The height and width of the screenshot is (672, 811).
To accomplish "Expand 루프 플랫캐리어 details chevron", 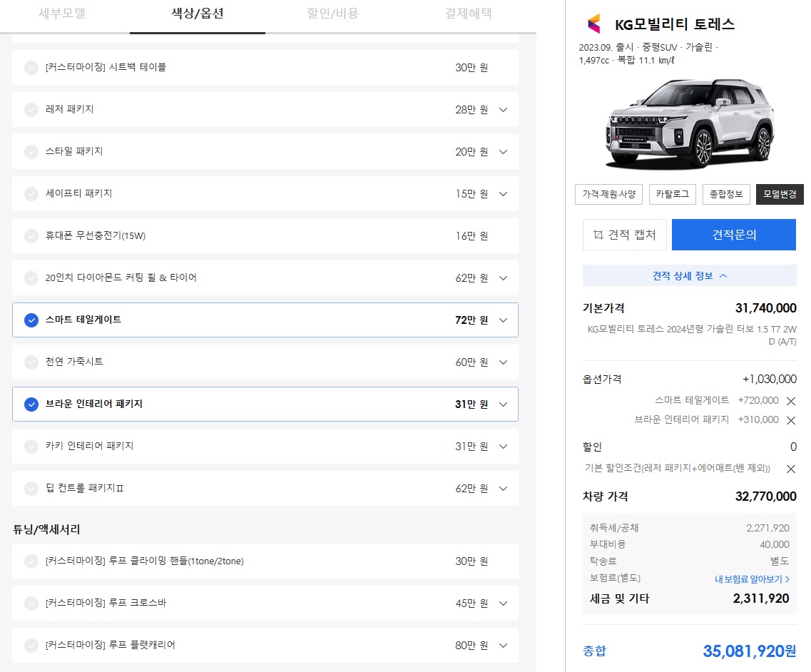I will tap(504, 645).
